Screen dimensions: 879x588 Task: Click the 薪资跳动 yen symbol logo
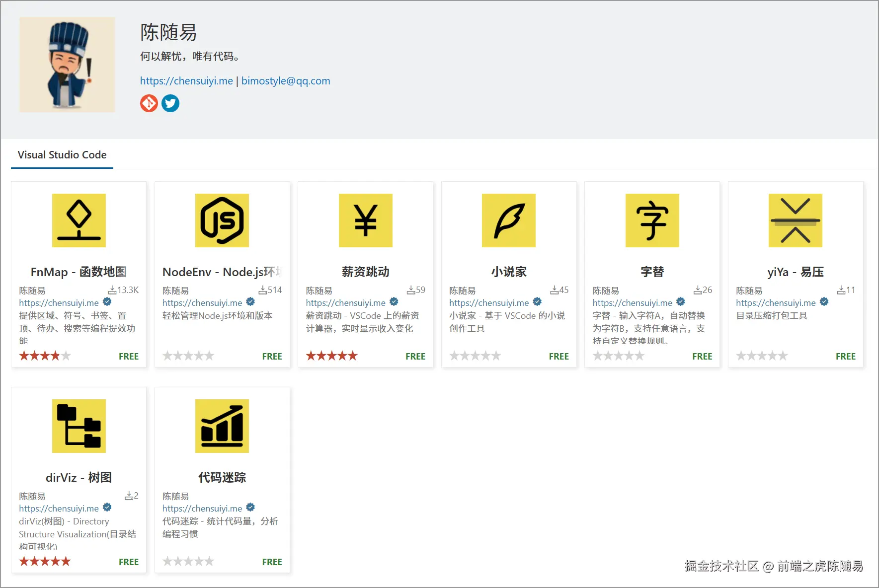tap(366, 220)
